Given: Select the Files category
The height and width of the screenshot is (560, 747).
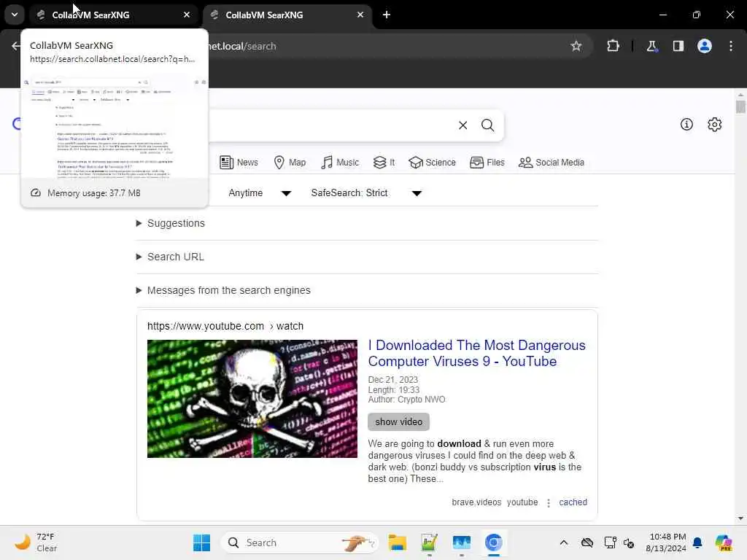Looking at the screenshot, I should tap(487, 163).
